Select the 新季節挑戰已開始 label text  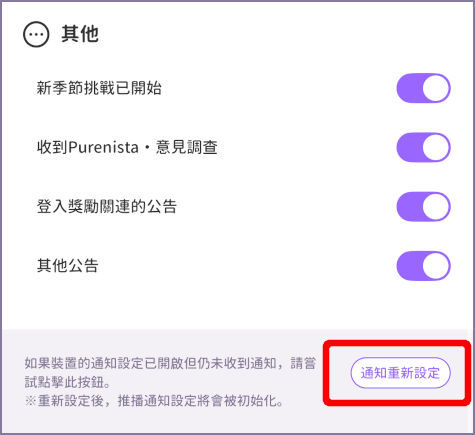[x=99, y=88]
